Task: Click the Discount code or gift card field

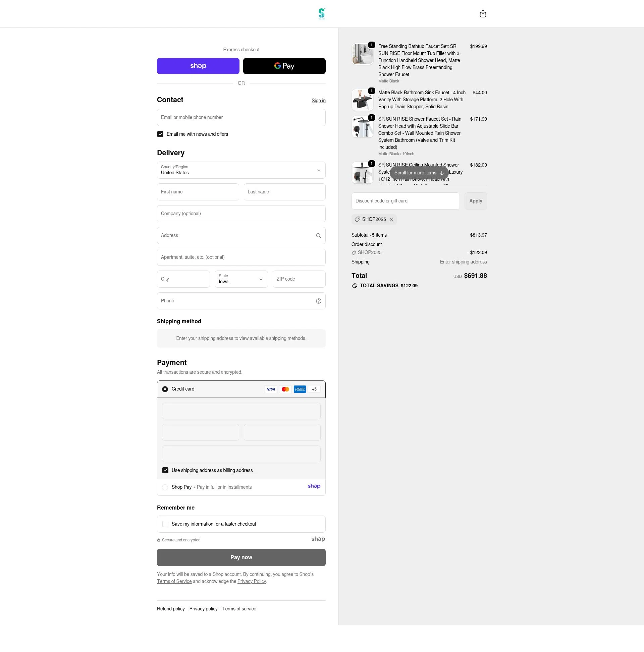Action: point(405,201)
